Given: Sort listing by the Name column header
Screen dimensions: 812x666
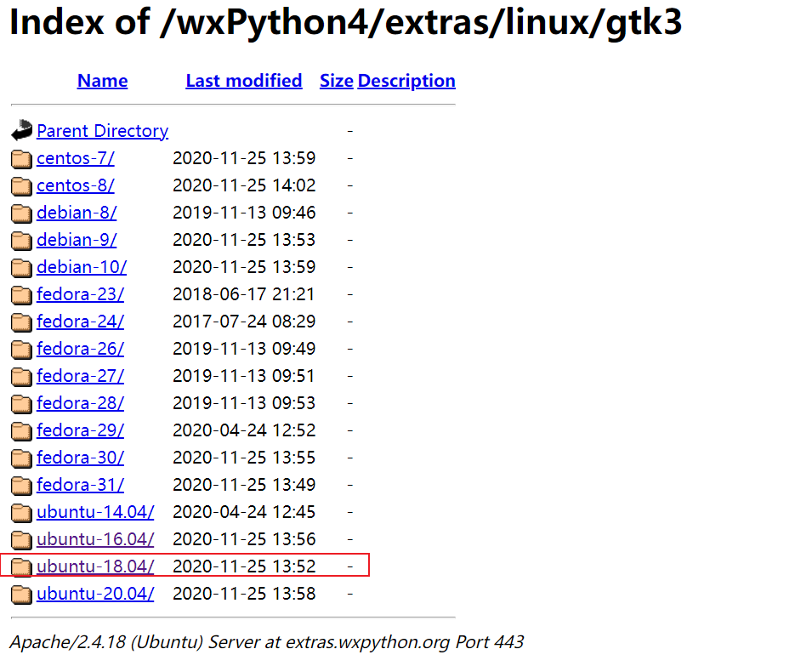Looking at the screenshot, I should pyautogui.click(x=103, y=81).
